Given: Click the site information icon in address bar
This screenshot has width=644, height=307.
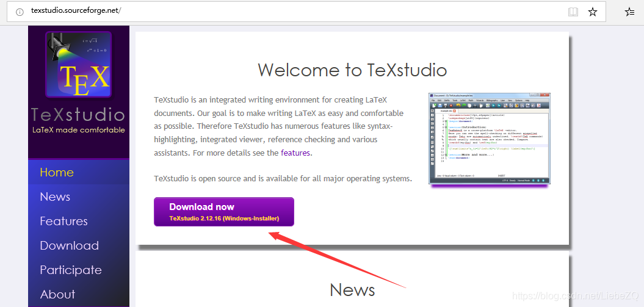Looking at the screenshot, I should tap(20, 12).
